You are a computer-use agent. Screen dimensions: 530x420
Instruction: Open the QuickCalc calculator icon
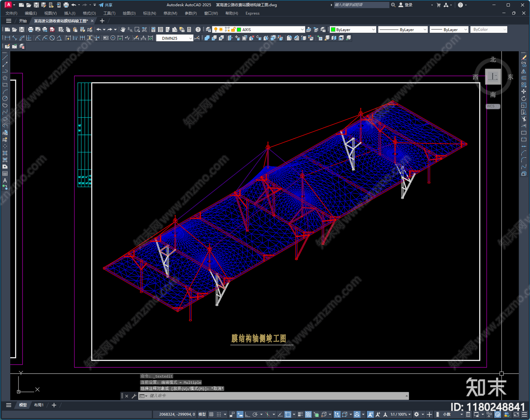click(x=189, y=29)
